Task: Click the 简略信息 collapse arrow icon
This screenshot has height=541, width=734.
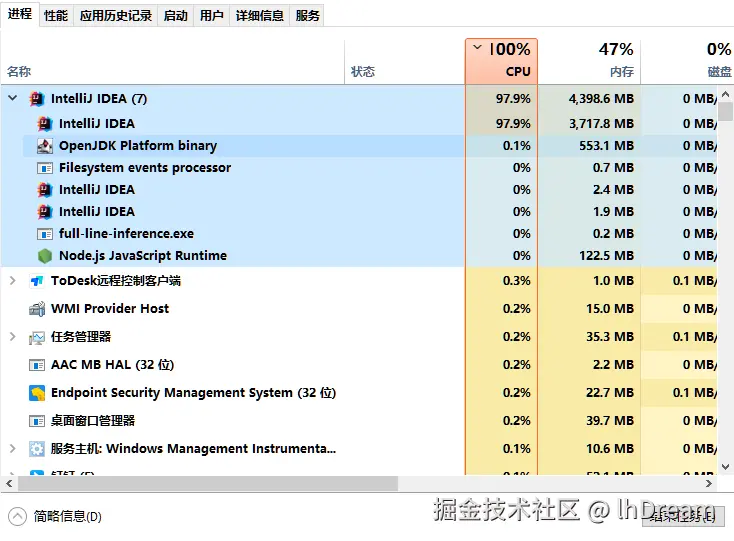Action: click(x=17, y=517)
